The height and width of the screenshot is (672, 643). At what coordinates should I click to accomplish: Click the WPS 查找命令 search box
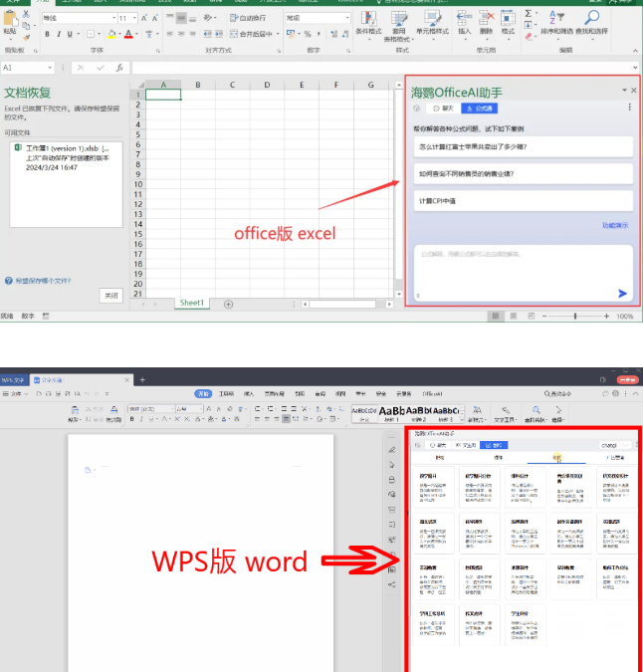(557, 393)
